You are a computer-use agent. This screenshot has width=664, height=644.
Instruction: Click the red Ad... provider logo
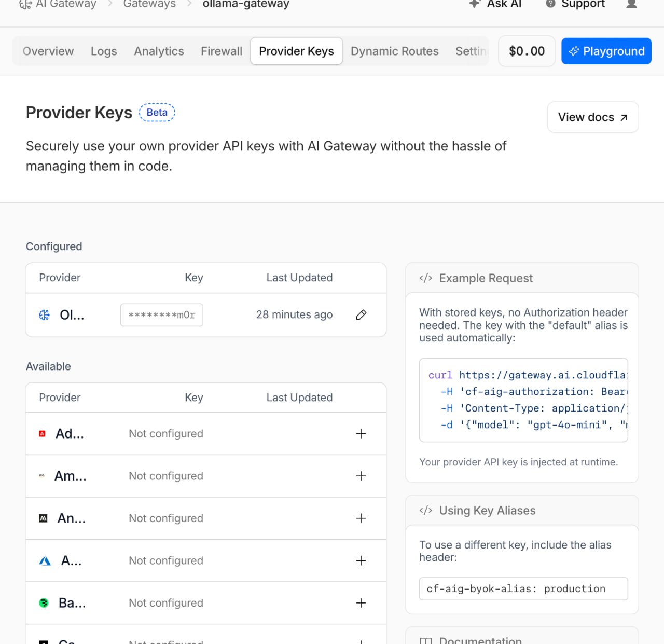point(43,434)
